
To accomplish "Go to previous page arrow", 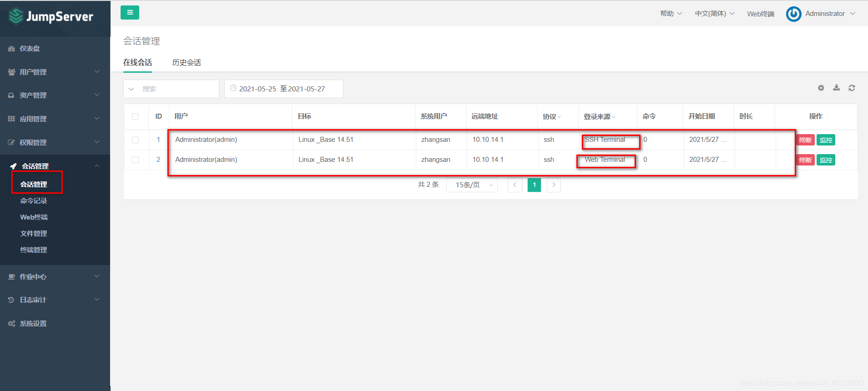I will click(515, 185).
